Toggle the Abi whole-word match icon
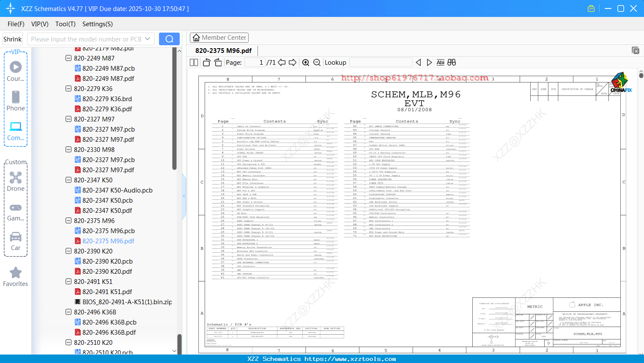Image resolution: width=644 pixels, height=363 pixels. (441, 63)
